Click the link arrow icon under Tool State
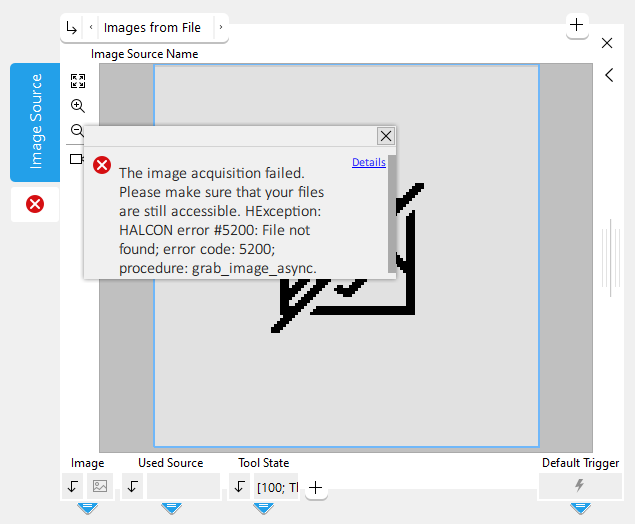635x524 pixels. (x=239, y=487)
